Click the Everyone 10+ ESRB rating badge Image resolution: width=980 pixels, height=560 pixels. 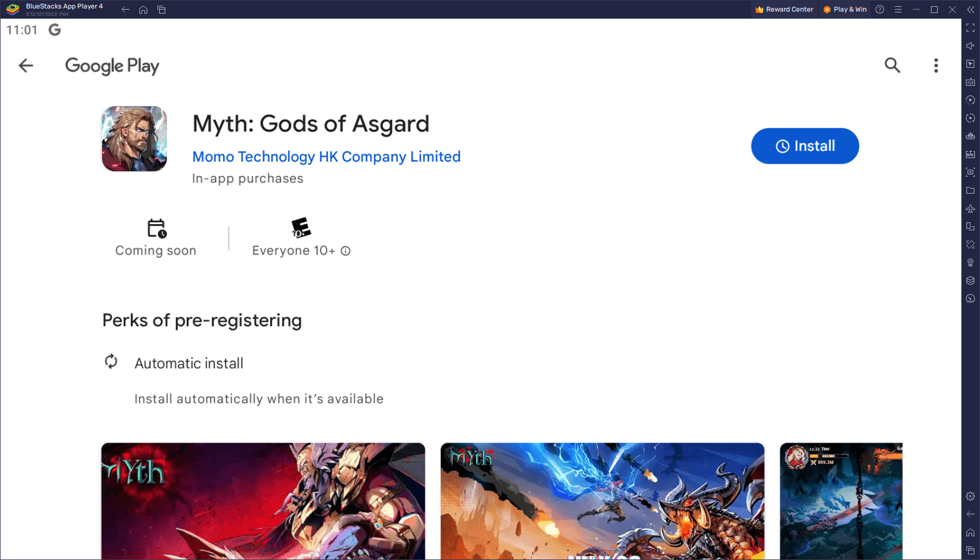point(301,228)
